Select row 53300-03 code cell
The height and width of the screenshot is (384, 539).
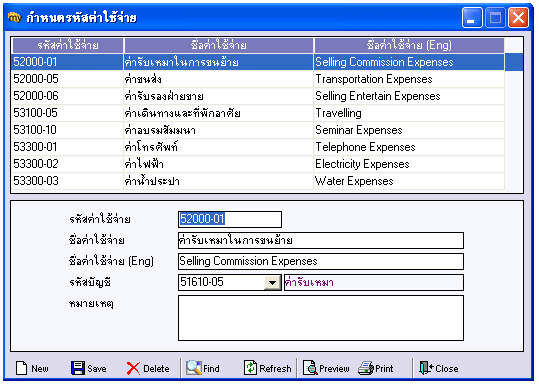pos(67,181)
